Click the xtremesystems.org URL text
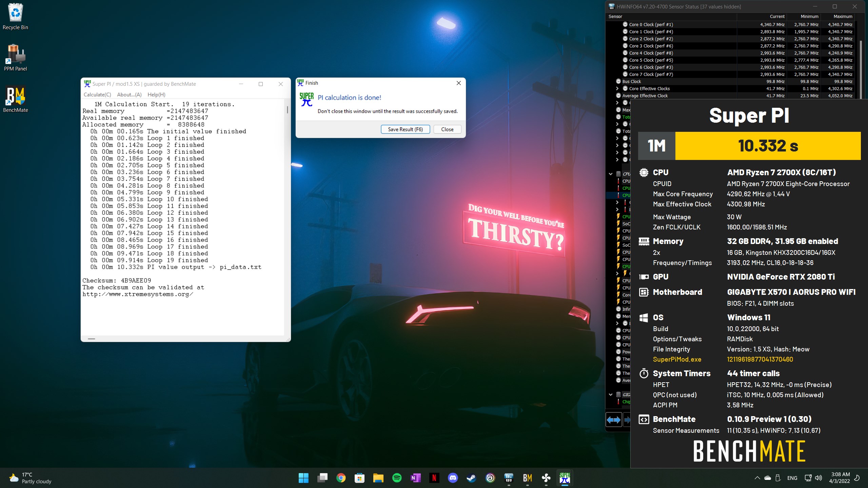 (x=138, y=294)
